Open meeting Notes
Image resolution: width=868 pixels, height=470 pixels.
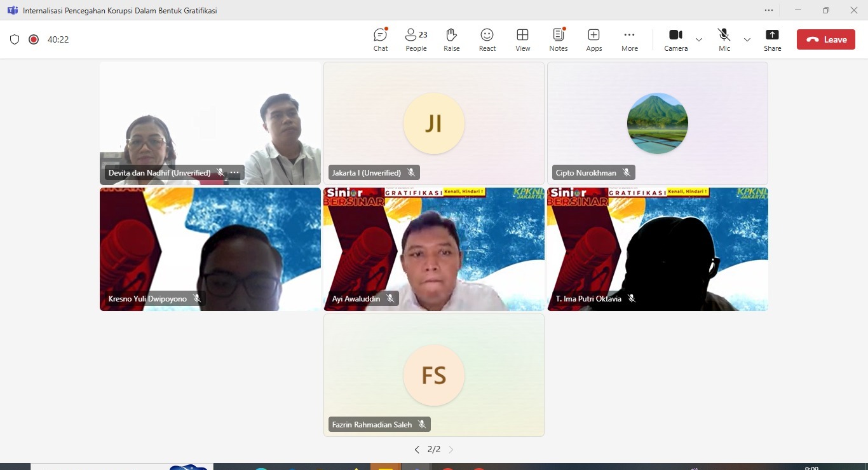(x=559, y=39)
